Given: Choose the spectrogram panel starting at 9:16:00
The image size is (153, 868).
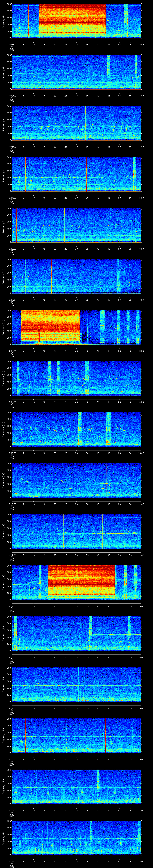Looking at the screenshot, I should (77, 786).
